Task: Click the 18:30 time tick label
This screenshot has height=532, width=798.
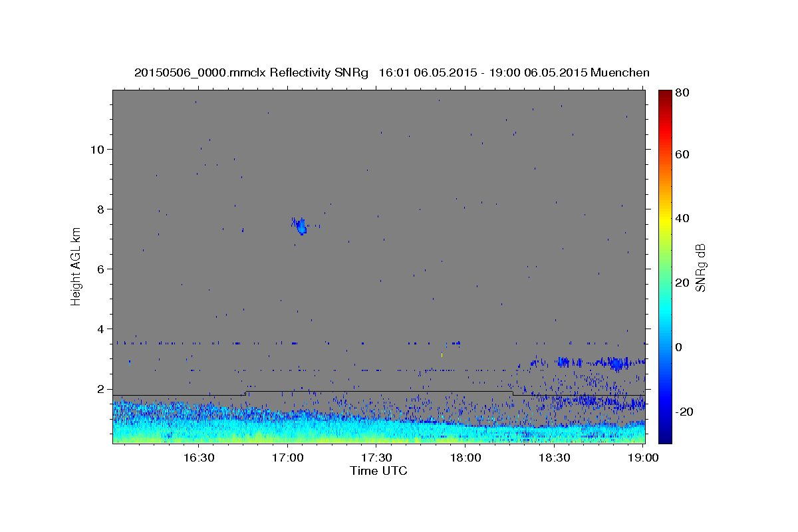Action: pyautogui.click(x=555, y=458)
